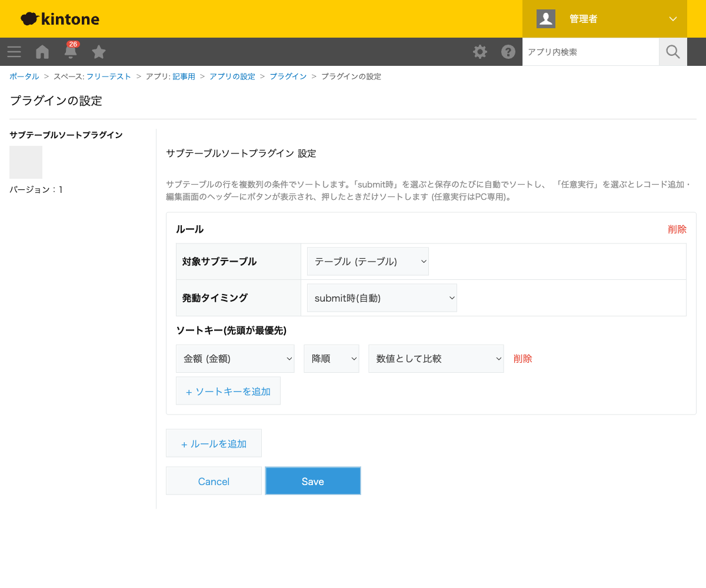Delete the 金額 sort key row
Viewport: 706px width, 588px height.
[523, 359]
